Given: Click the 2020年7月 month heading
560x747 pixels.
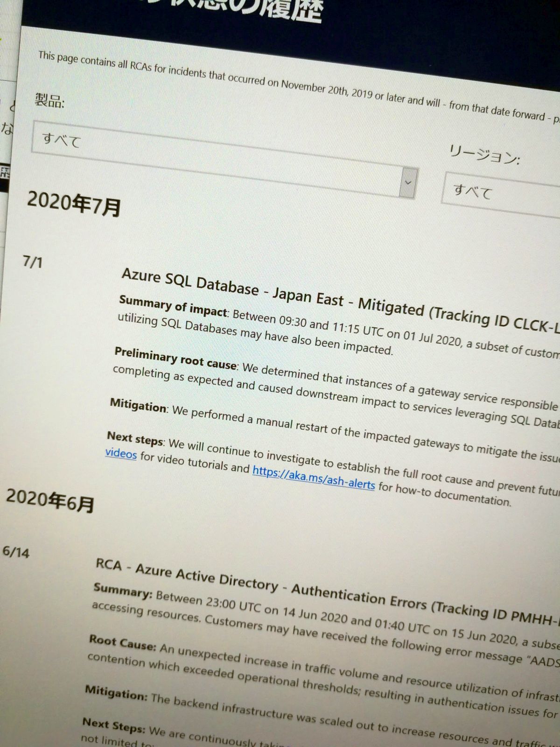Looking at the screenshot, I should (74, 204).
